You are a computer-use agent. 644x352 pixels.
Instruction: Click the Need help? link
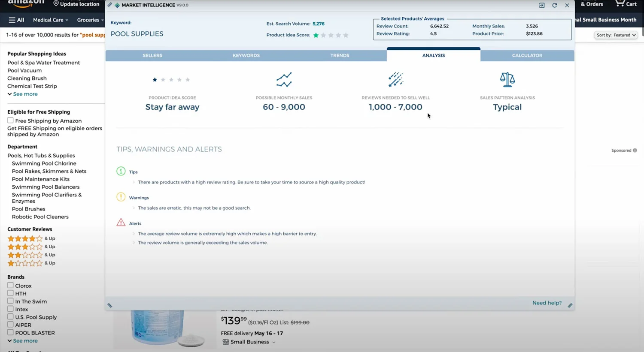pyautogui.click(x=547, y=303)
